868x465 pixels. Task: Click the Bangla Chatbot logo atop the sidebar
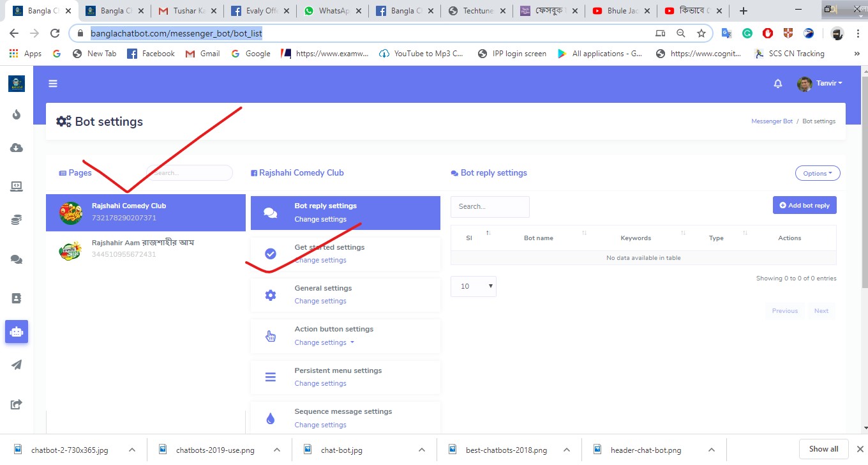[x=17, y=83]
